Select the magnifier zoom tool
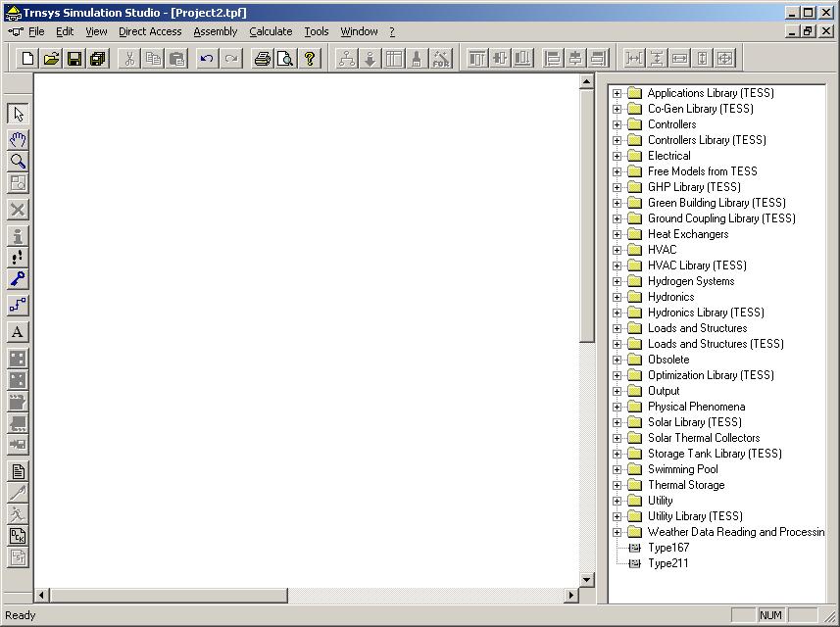 [x=18, y=162]
